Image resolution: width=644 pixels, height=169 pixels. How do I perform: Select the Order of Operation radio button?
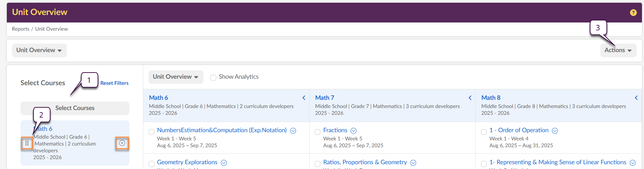pyautogui.click(x=484, y=132)
